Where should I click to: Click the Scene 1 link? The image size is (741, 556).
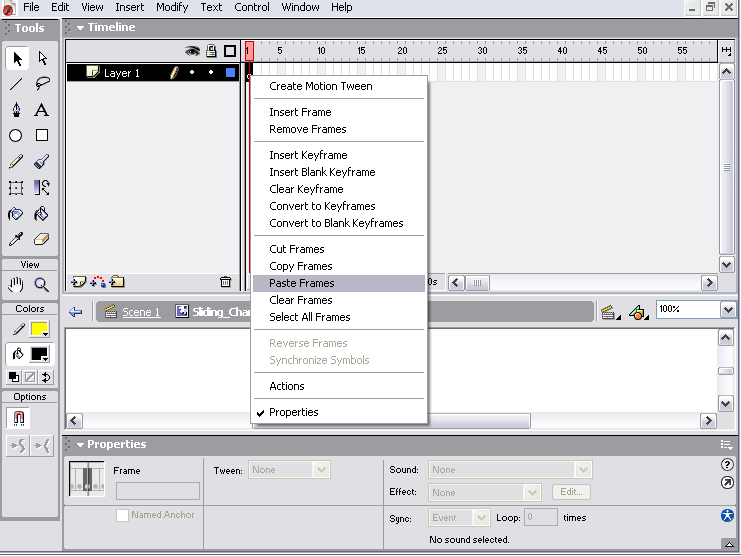140,312
